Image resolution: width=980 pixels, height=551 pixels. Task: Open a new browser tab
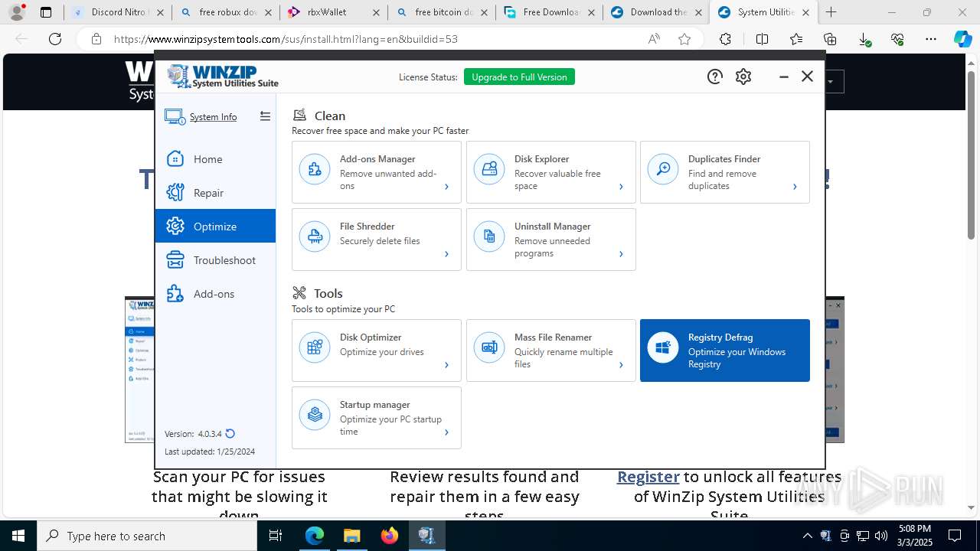[831, 12]
